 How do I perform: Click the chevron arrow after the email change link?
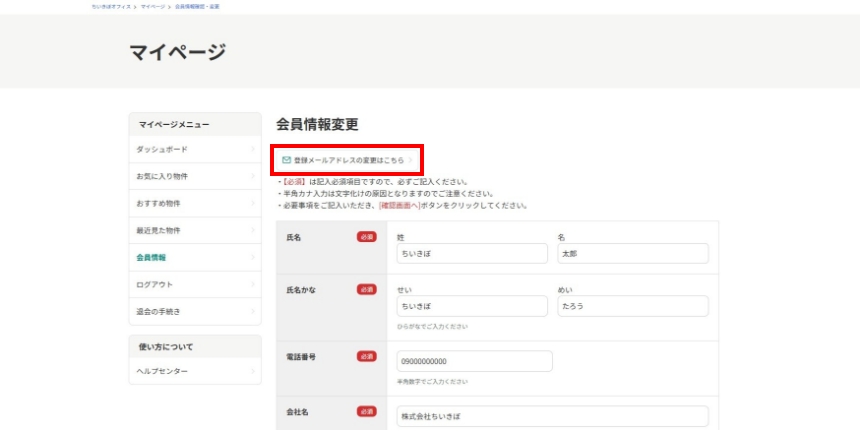(411, 160)
